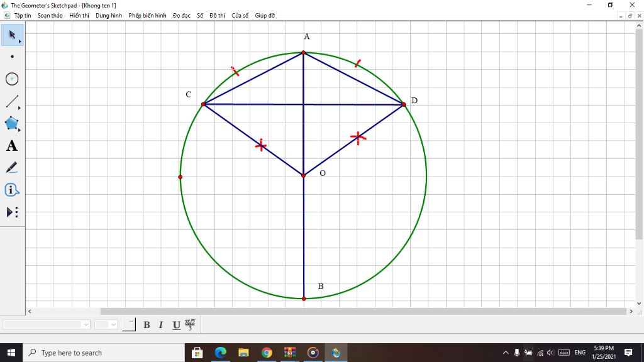Click the horizontal scrollbar thumb

tap(363, 312)
